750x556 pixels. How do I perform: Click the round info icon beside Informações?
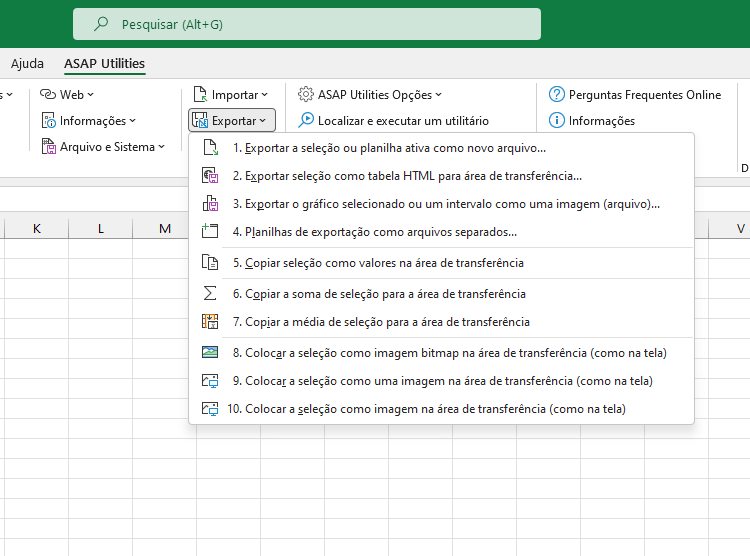(x=557, y=120)
